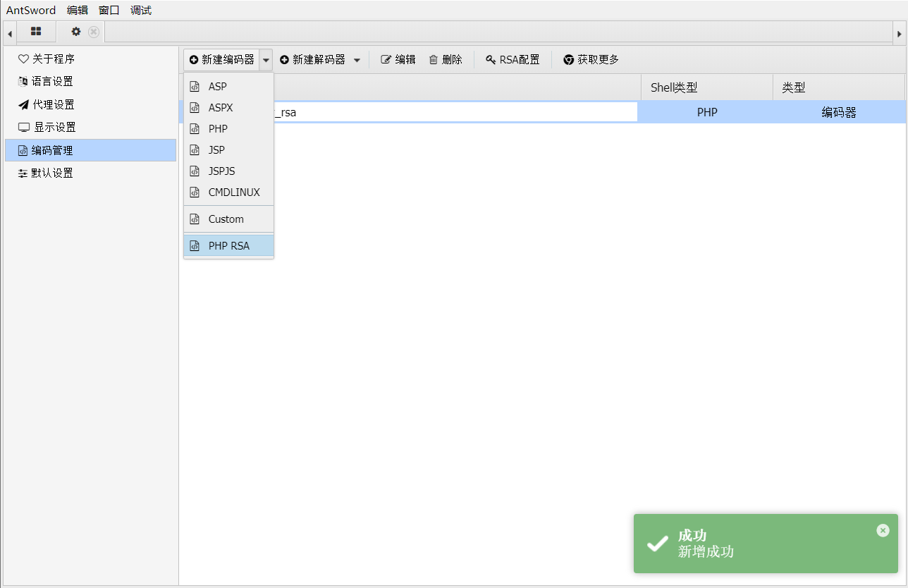This screenshot has width=908, height=588.
Task: Click the 新增成功 notification message
Action: coord(706,552)
